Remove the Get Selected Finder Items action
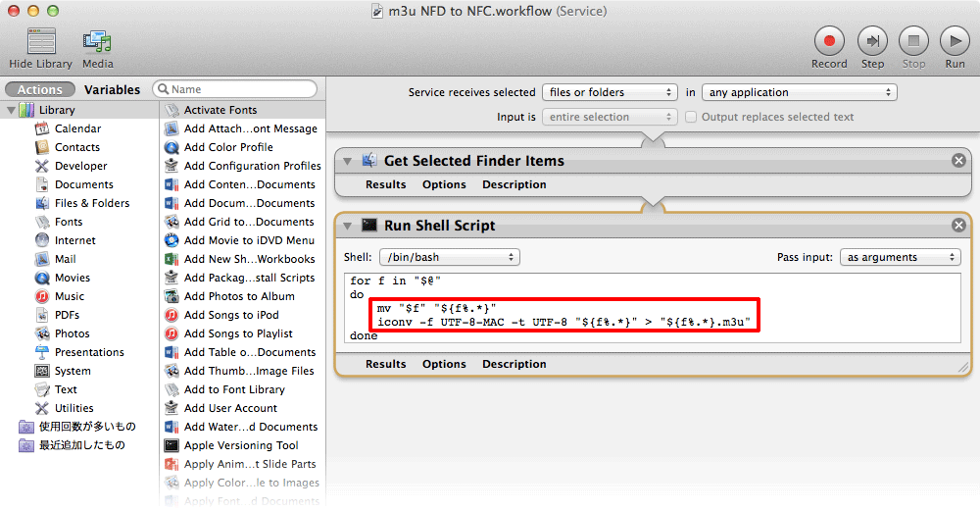 (x=958, y=161)
